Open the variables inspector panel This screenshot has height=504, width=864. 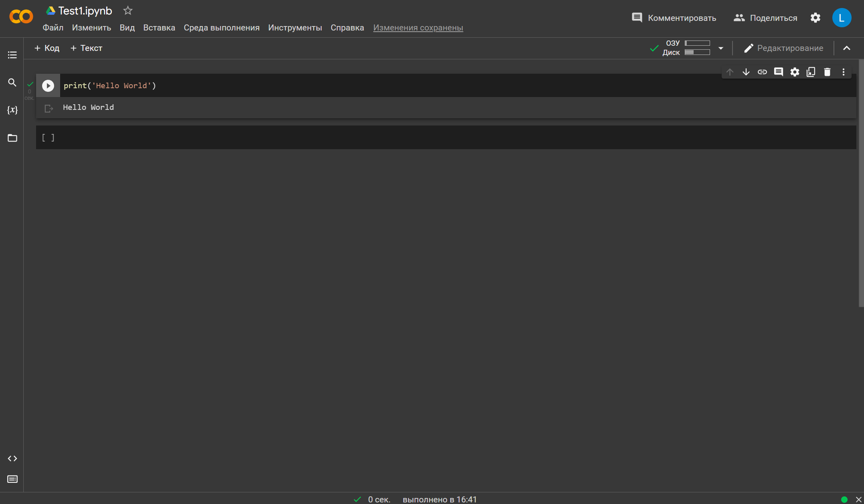click(12, 110)
